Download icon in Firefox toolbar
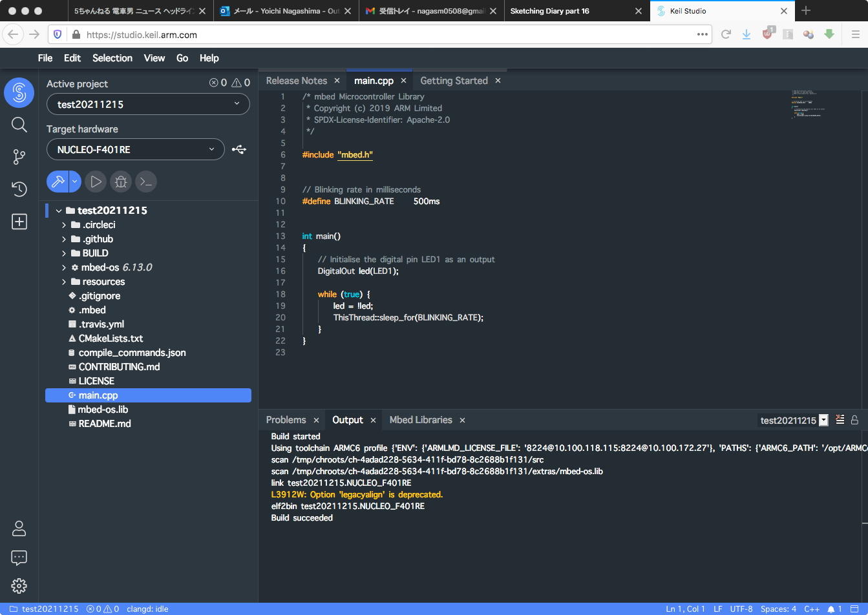Viewport: 868px width, 615px height. pyautogui.click(x=746, y=35)
